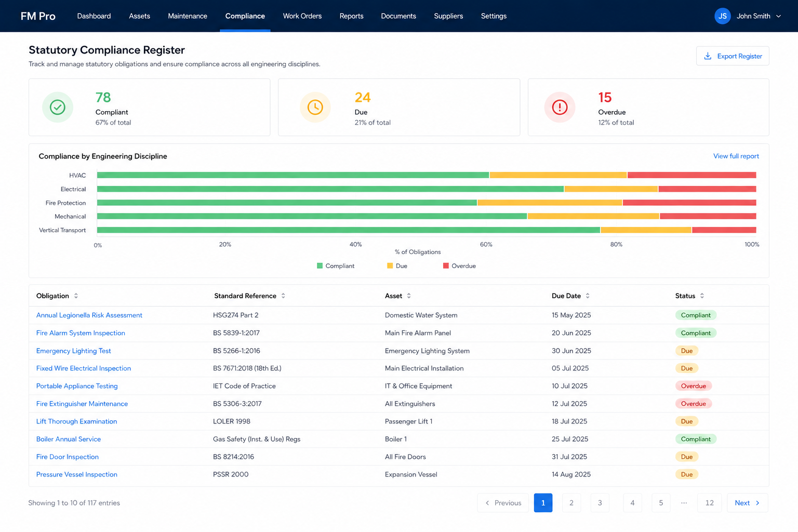This screenshot has width=798, height=532.
Task: Open the View full report link
Action: pos(736,156)
